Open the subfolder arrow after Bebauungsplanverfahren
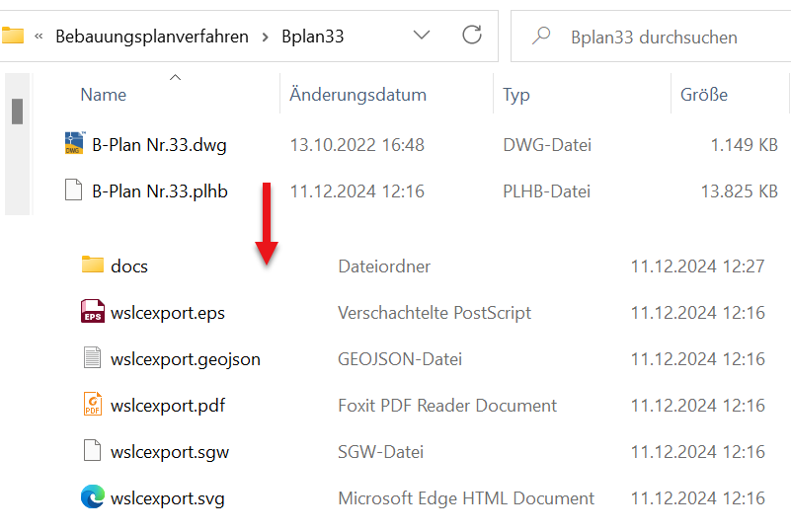Image resolution: width=791 pixels, height=532 pixels. click(266, 37)
